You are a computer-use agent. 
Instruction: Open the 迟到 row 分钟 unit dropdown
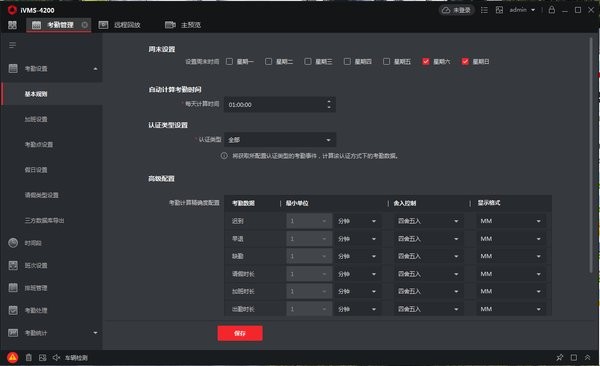pyautogui.click(x=357, y=221)
